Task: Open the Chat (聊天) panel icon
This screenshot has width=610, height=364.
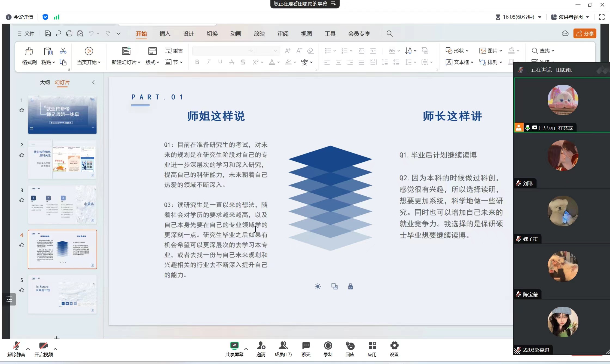Action: pyautogui.click(x=306, y=346)
